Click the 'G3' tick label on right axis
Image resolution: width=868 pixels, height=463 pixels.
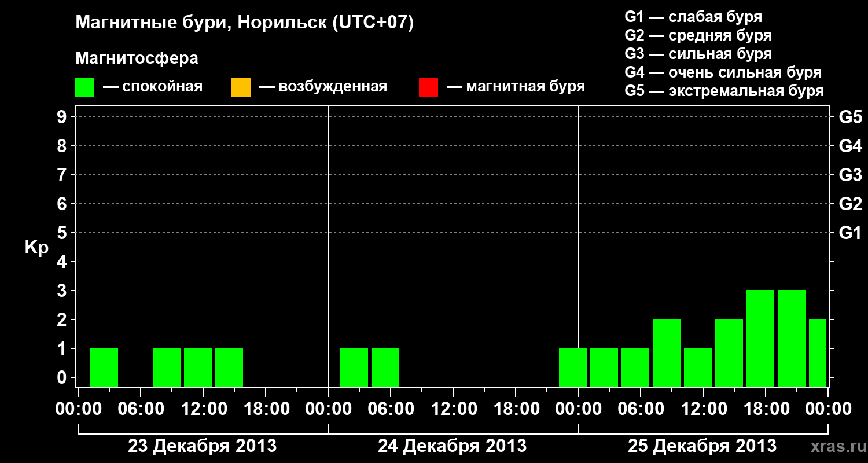coord(850,175)
